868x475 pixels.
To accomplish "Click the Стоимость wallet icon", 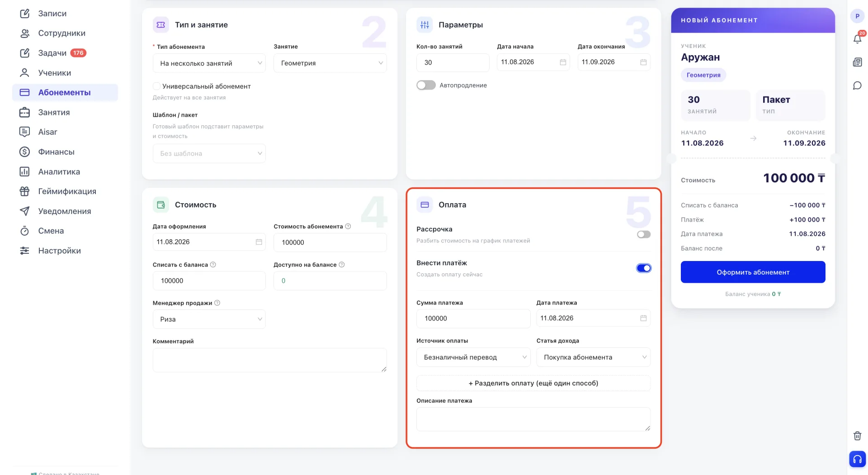I will click(160, 205).
